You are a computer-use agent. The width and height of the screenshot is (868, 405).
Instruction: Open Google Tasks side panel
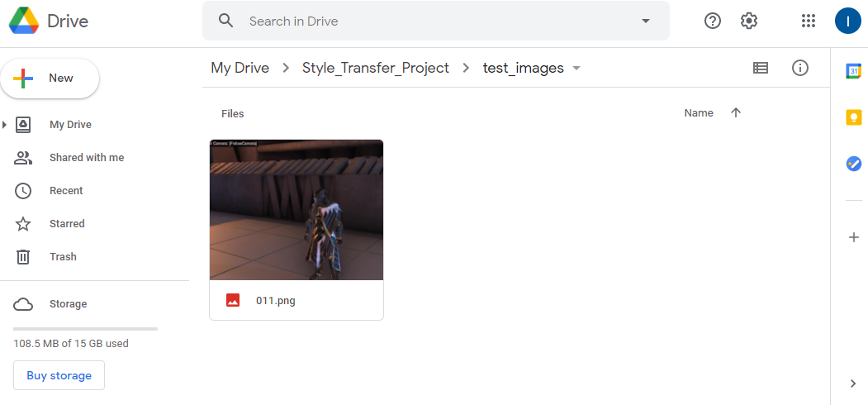854,164
